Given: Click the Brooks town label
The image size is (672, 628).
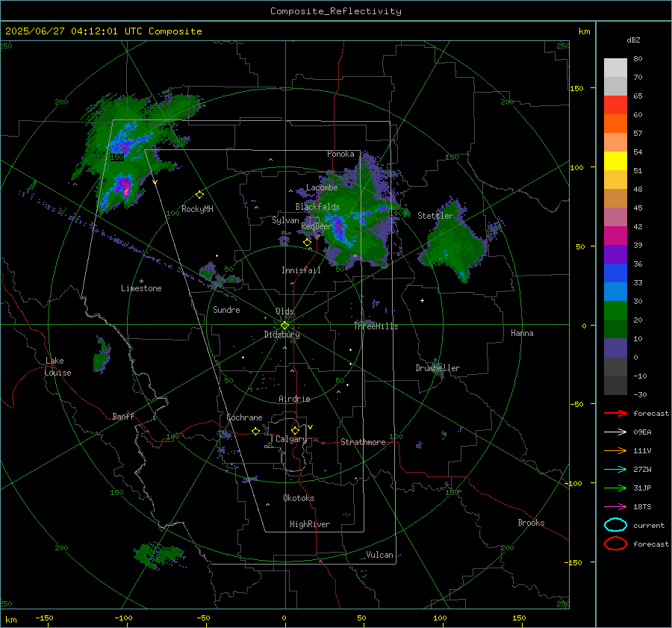Looking at the screenshot, I should (x=531, y=523).
